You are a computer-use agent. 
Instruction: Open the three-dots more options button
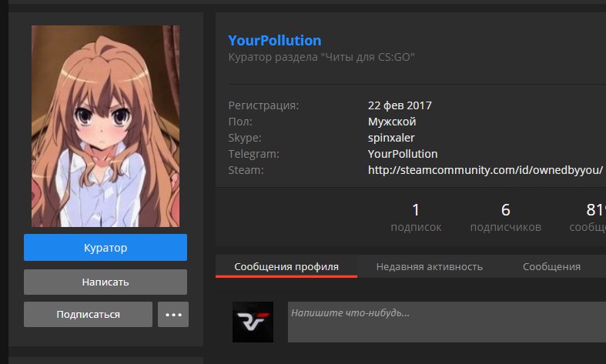click(173, 314)
